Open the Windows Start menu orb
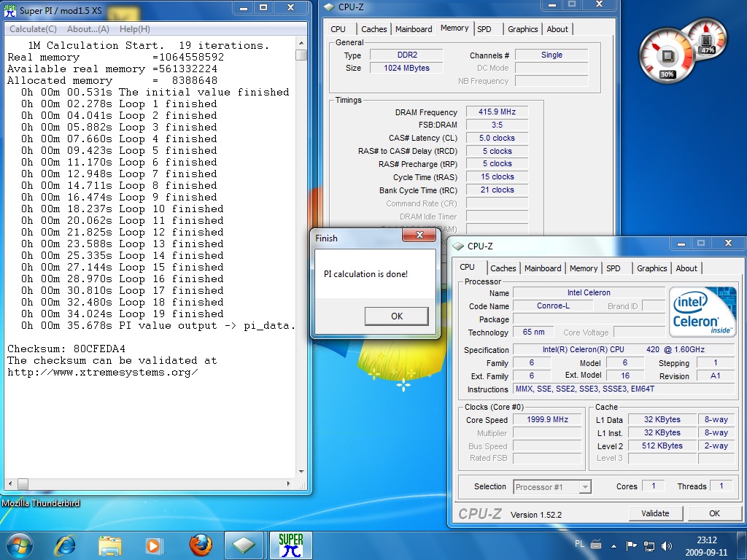This screenshot has width=747, height=560. click(19, 545)
